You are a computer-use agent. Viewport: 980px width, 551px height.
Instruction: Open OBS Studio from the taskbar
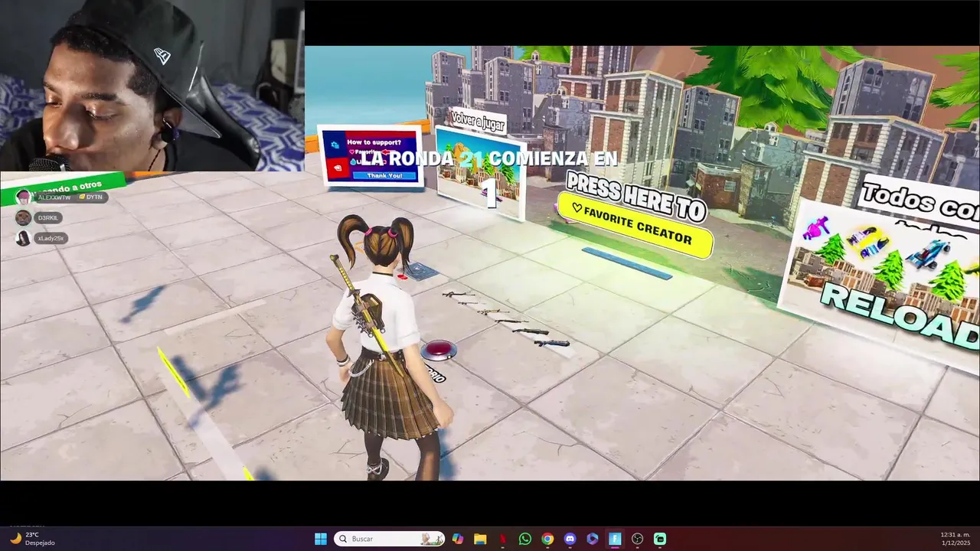pos(637,539)
